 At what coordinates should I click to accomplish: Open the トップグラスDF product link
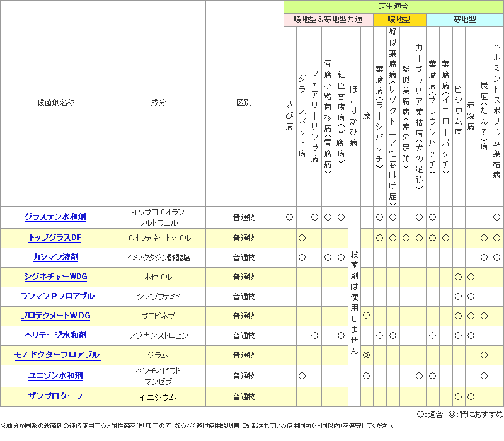coord(55,238)
